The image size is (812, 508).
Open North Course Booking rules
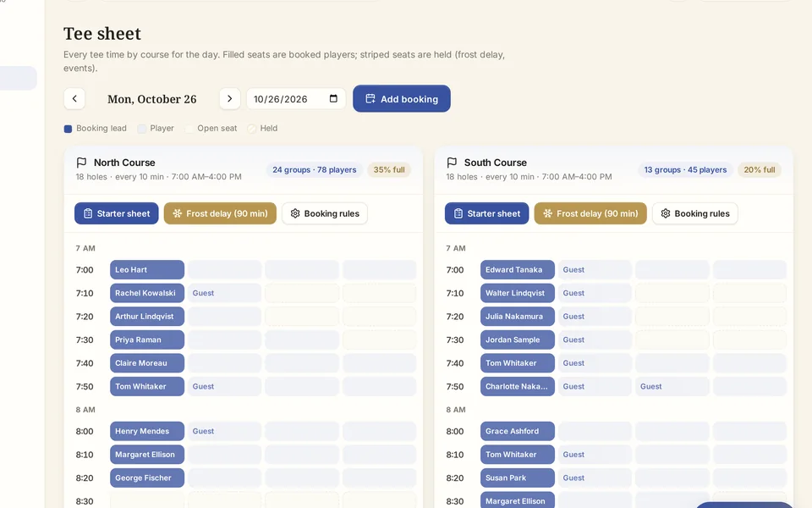click(325, 213)
